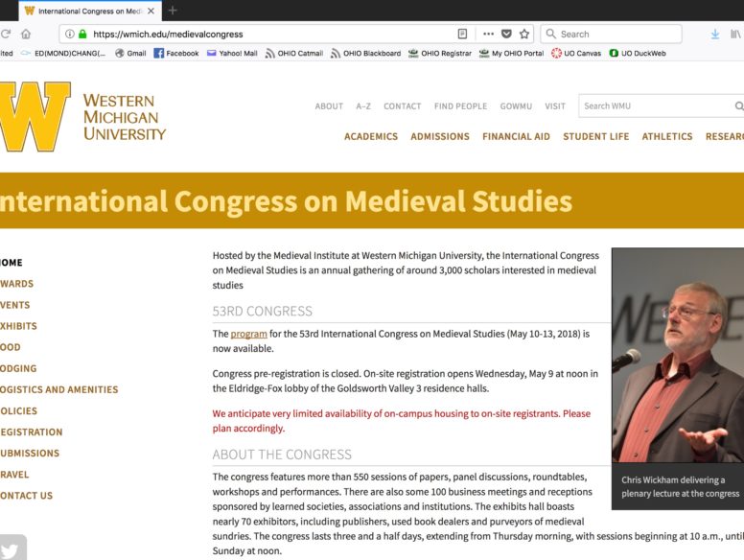The image size is (744, 560).
Task: Click the 'ABOUT THE CONGRESS' heading
Action: tap(282, 455)
